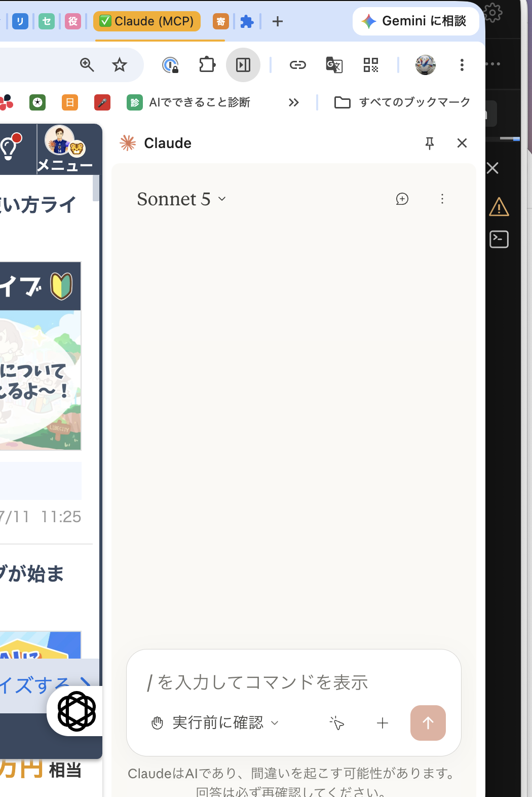Open the red microphone bookmark icon
This screenshot has height=797, width=532.
coord(102,102)
